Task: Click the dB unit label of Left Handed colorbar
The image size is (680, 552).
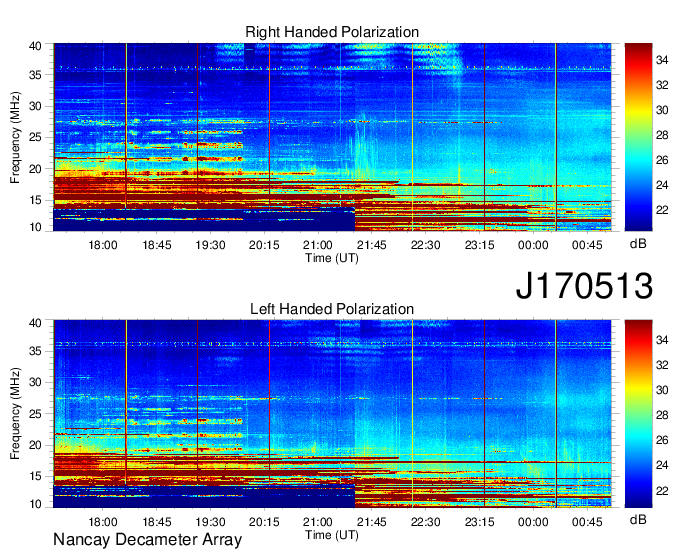Action: point(638,519)
